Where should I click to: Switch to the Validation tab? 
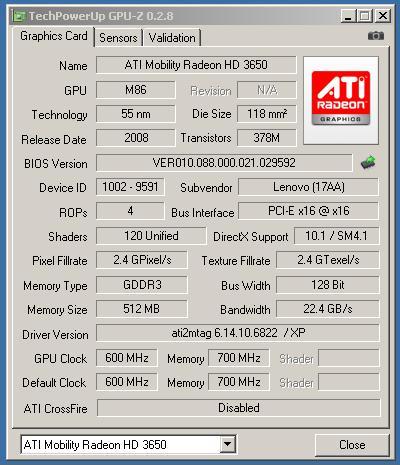[x=172, y=38]
